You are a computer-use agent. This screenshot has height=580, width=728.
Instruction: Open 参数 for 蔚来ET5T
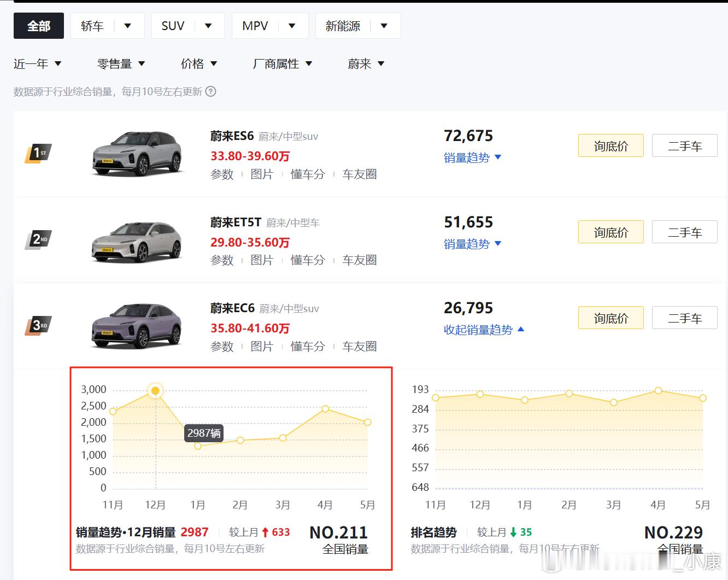coord(222,260)
